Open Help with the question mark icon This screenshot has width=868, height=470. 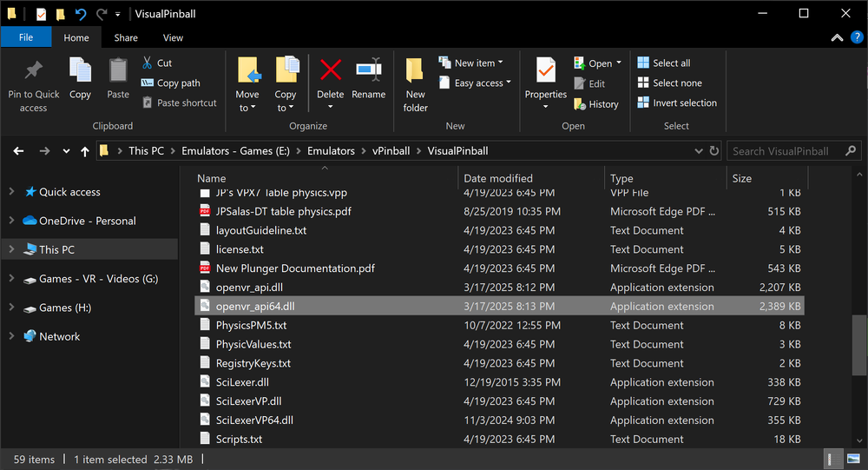coord(857,37)
